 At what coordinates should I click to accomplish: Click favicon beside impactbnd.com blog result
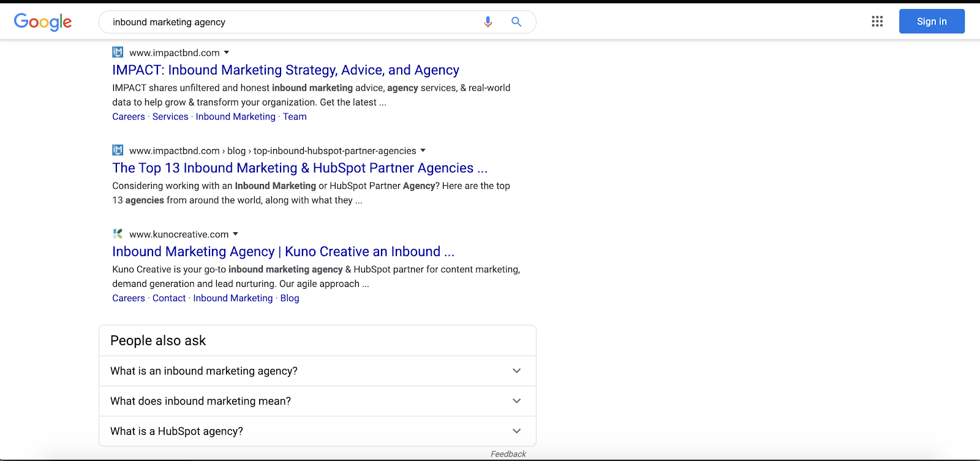point(118,150)
